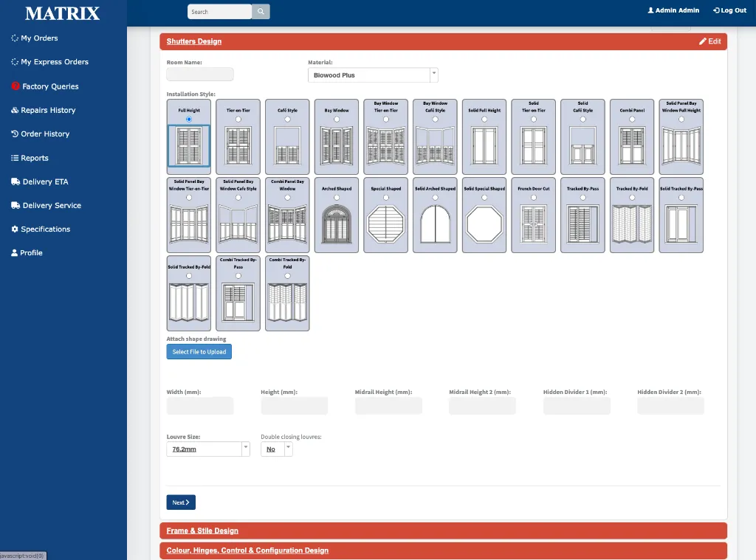Click the Solid Tracked By-Fold illustration
Image resolution: width=756 pixels, height=560 pixels.
pyautogui.click(x=189, y=303)
